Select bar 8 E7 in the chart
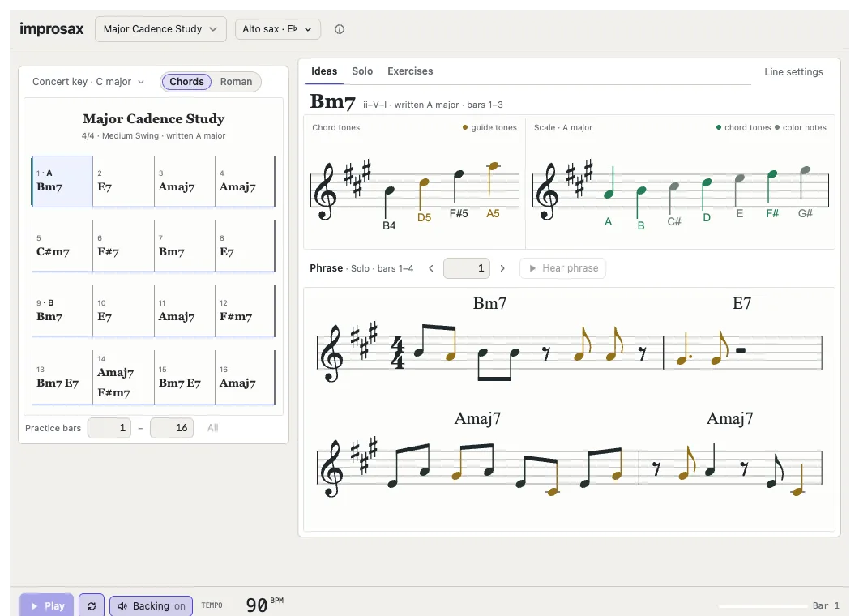The image size is (859, 616). 246,246
